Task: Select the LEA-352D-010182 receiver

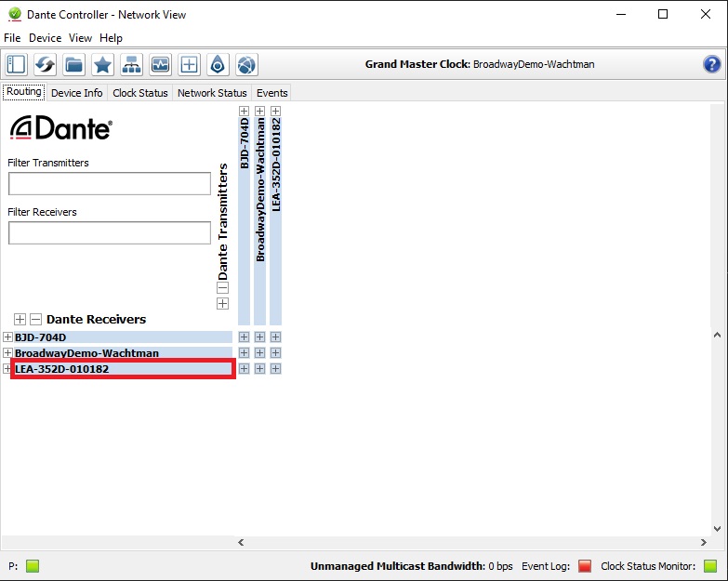Action: click(121, 369)
